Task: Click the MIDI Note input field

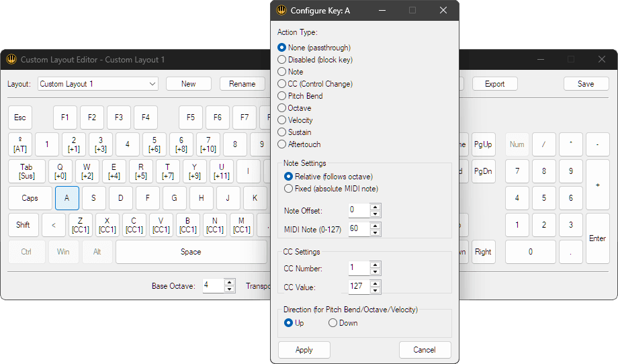Action: tap(359, 229)
